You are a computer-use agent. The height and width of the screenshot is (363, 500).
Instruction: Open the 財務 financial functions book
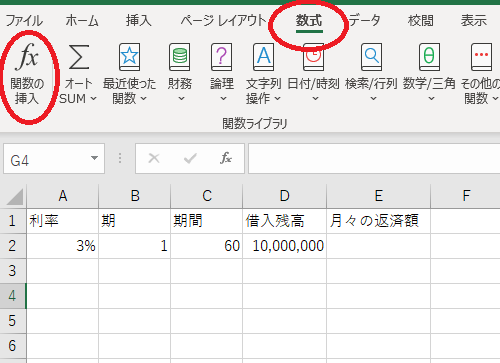(180, 57)
